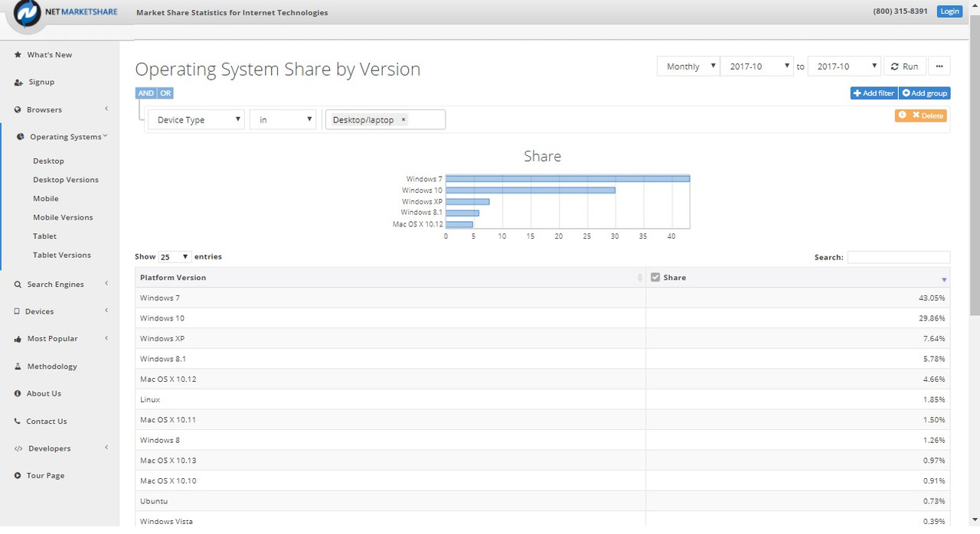
Task: Expand the Search Engines sidebar section
Action: click(106, 284)
